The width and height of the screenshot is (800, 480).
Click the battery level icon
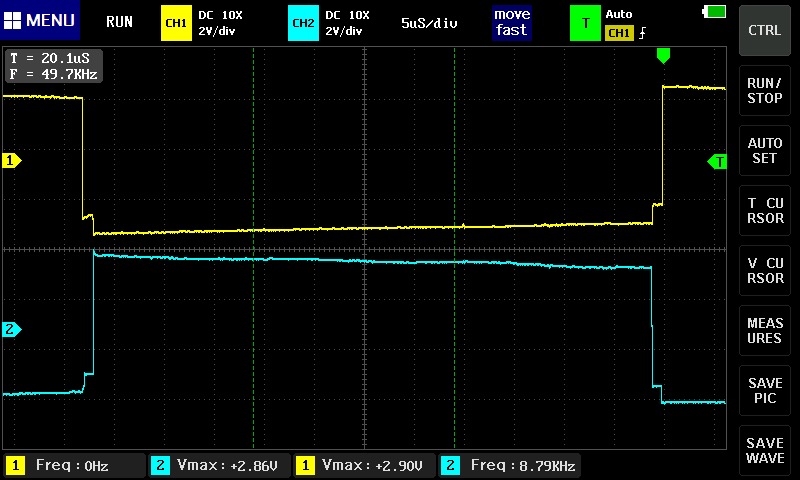point(716,11)
